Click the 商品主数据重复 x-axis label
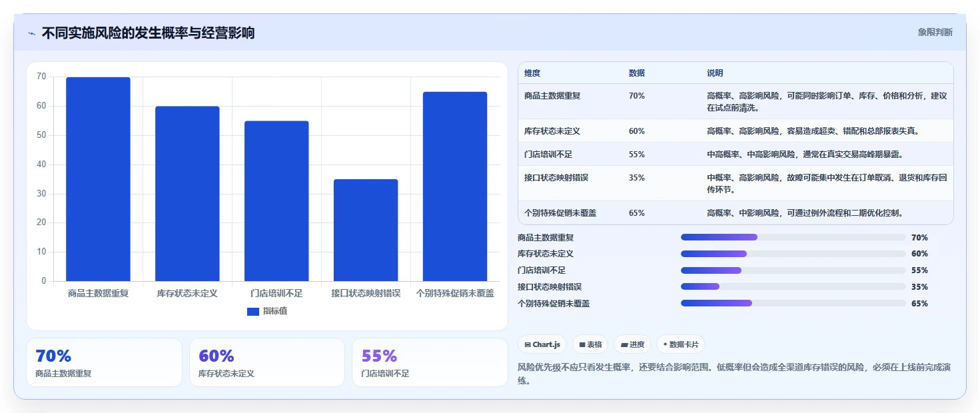 click(98, 293)
